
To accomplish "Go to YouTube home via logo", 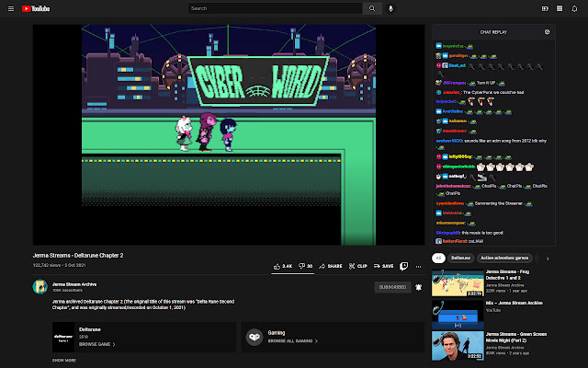I will coord(36,8).
